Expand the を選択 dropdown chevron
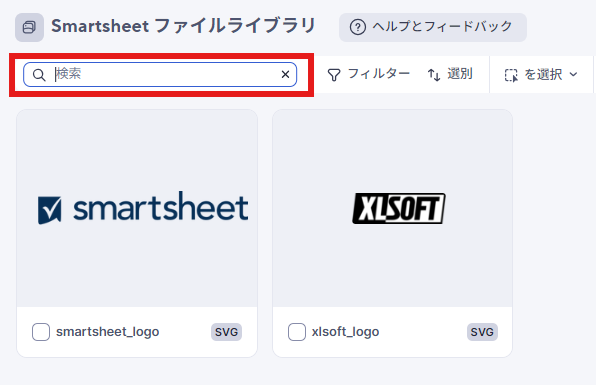This screenshot has height=385, width=596. (574, 74)
